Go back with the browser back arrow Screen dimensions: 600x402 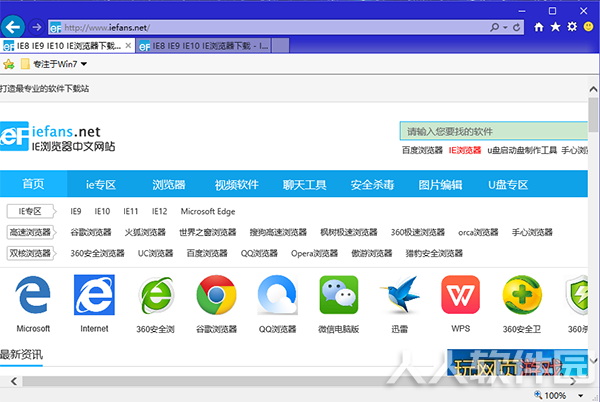coord(13,27)
